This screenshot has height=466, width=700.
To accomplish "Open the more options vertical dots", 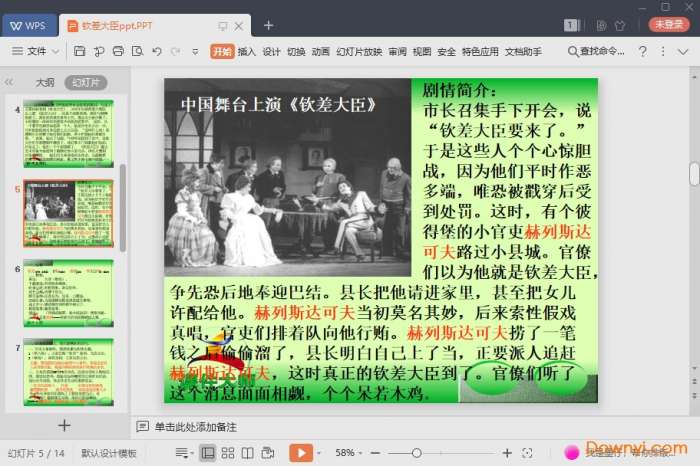I will pyautogui.click(x=663, y=51).
